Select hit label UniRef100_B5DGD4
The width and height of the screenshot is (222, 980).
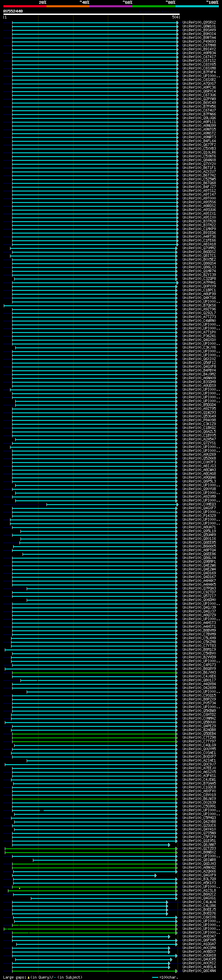tap(199, 405)
